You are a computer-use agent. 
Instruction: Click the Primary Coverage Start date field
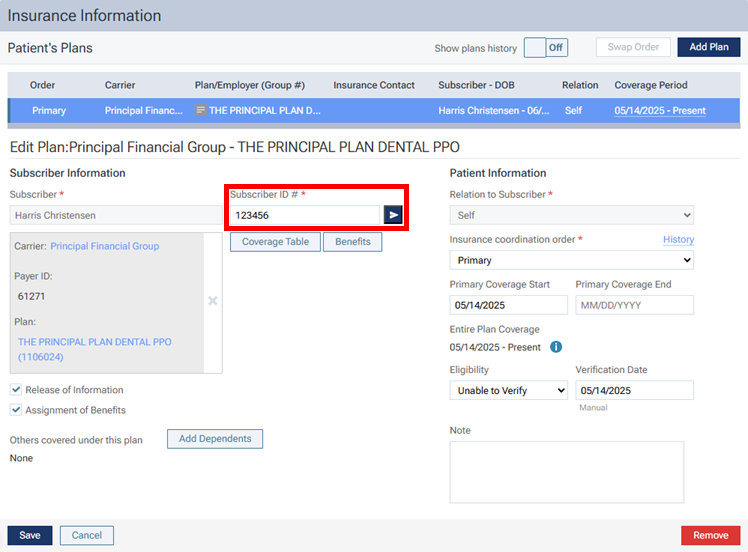coord(509,305)
